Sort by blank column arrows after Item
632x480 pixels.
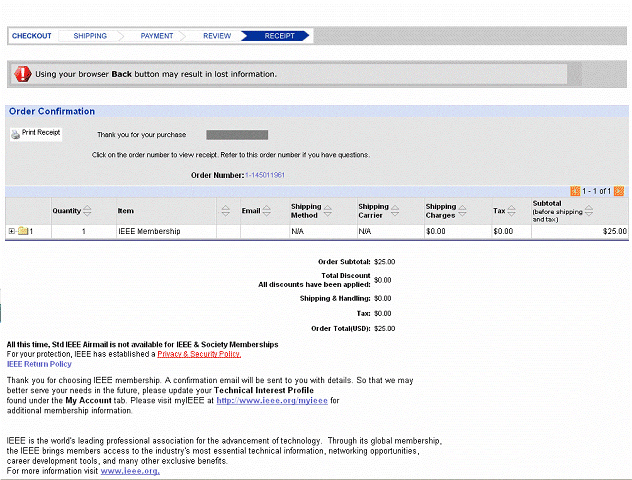pyautogui.click(x=226, y=210)
